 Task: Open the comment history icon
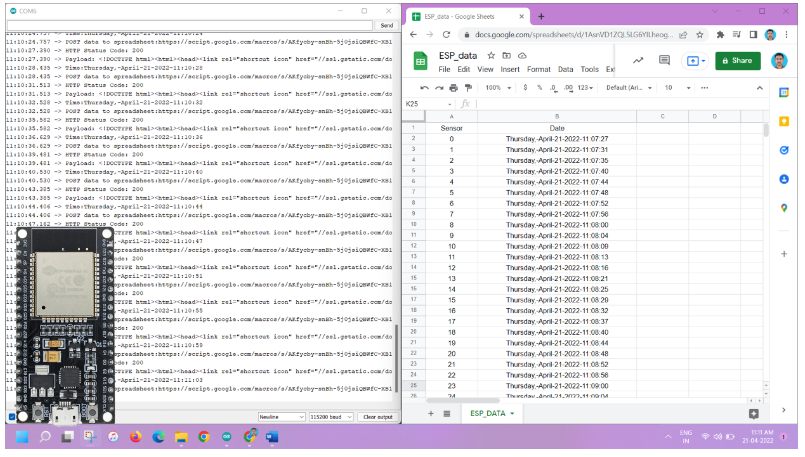point(664,61)
